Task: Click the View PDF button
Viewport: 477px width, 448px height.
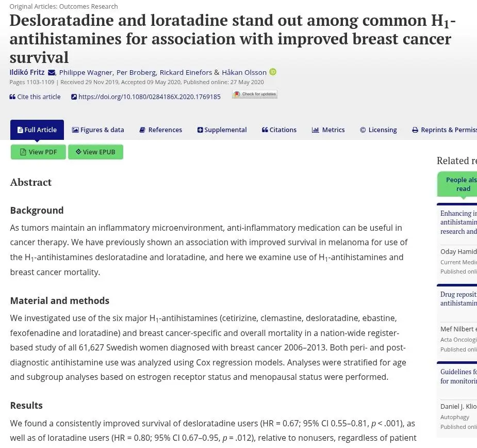Action: pos(38,152)
